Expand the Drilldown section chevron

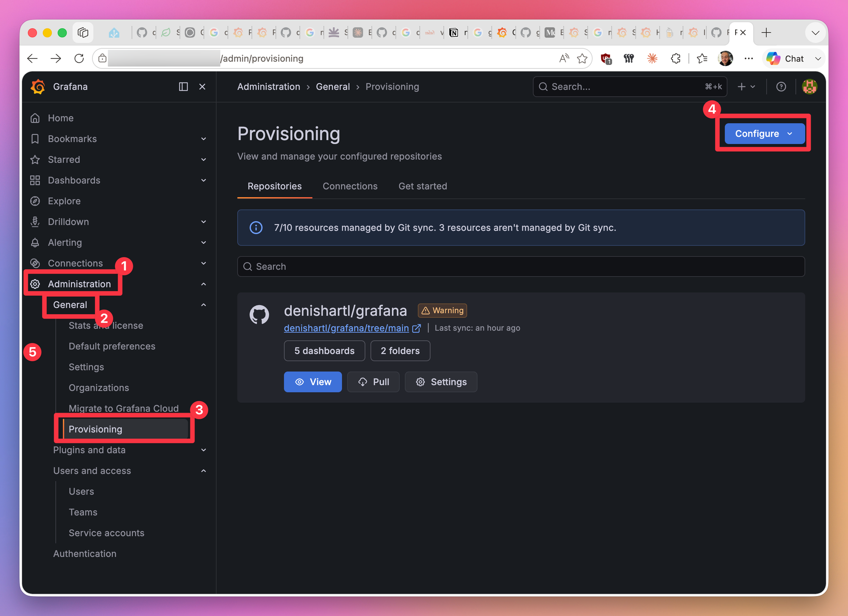pyautogui.click(x=204, y=222)
